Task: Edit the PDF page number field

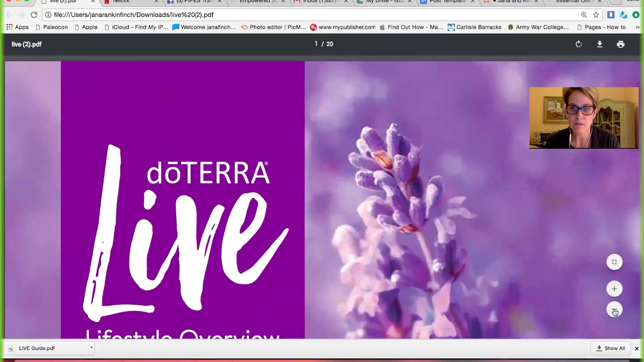Action: (316, 44)
